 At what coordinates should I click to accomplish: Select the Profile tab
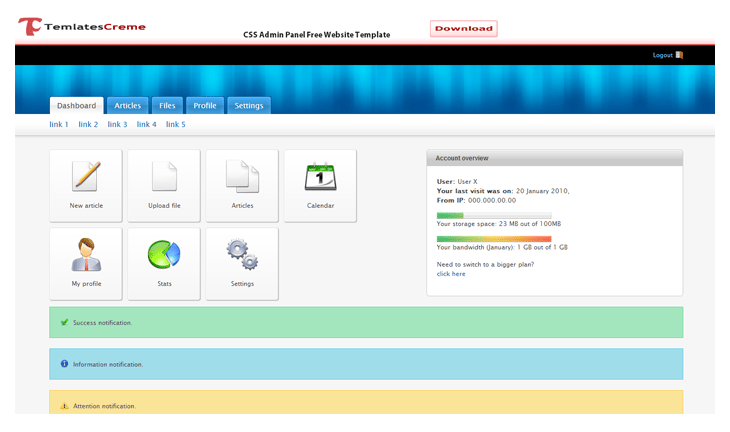point(205,106)
